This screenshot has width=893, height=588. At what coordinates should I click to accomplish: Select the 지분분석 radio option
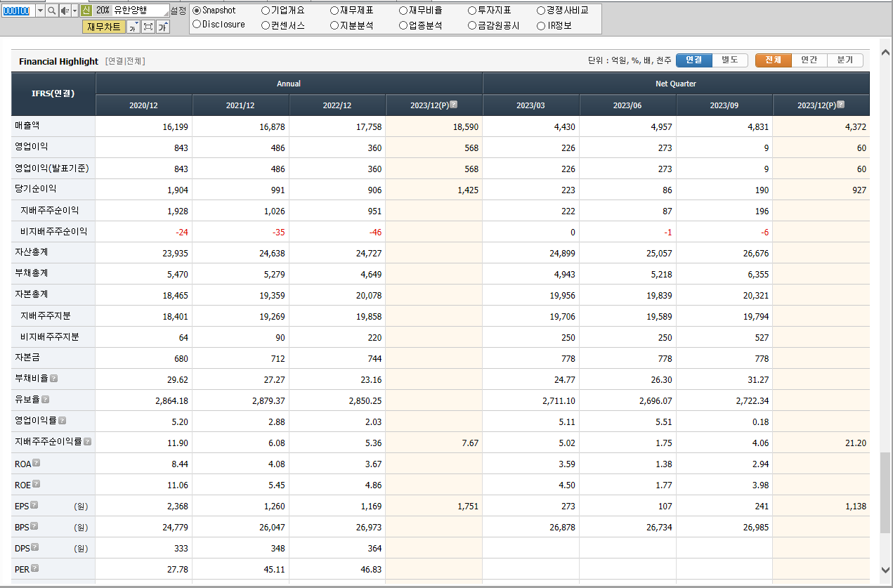(334, 25)
